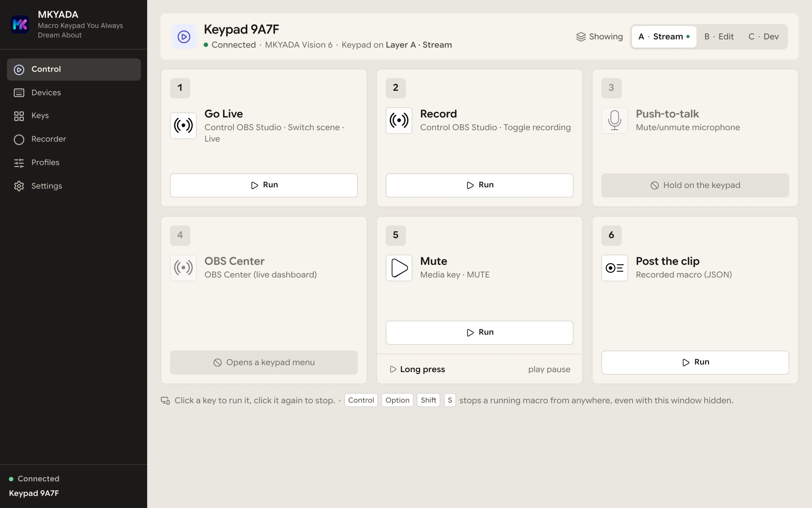Image resolution: width=812 pixels, height=508 pixels.
Task: Click the Push-to-talk microphone icon
Action: pyautogui.click(x=614, y=120)
